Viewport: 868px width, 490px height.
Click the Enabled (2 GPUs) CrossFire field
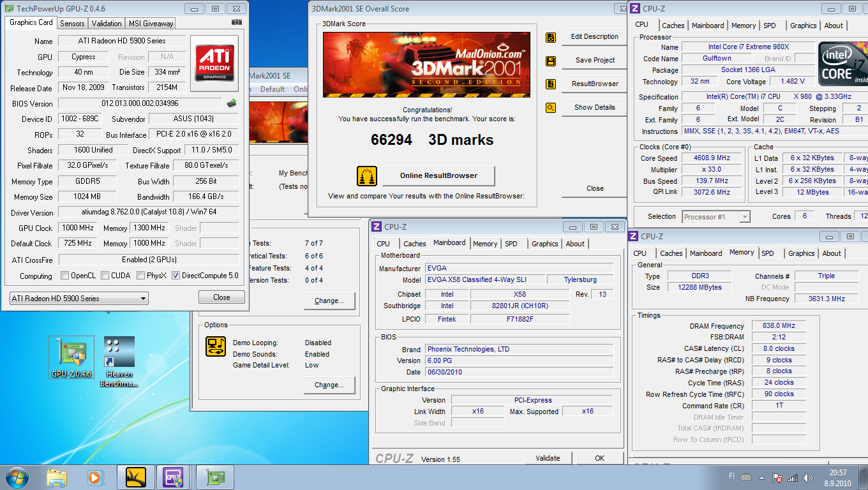coord(149,260)
